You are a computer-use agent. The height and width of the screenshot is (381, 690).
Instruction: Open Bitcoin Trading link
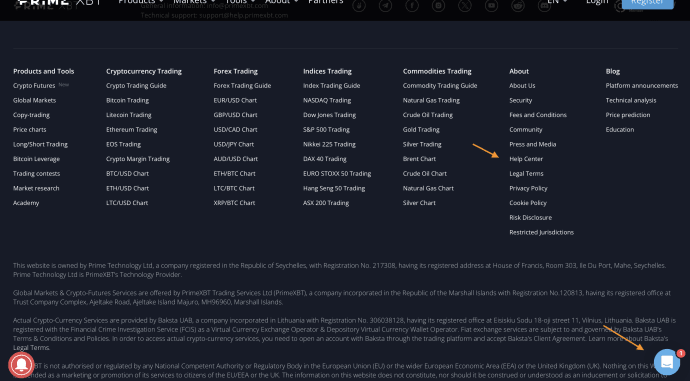click(127, 100)
